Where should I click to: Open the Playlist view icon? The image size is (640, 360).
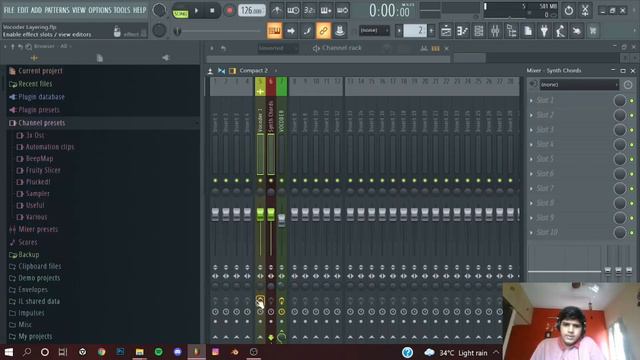coord(446,31)
